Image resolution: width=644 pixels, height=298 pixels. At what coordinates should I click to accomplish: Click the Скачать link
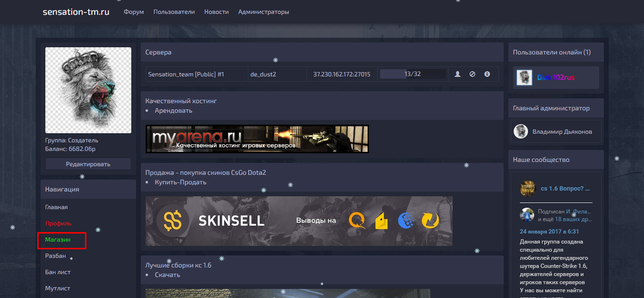[x=168, y=275]
